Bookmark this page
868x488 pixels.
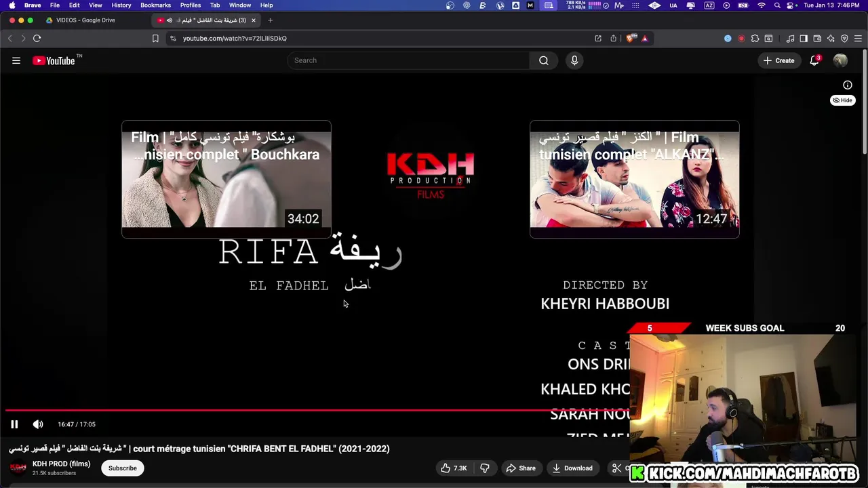[155, 39]
